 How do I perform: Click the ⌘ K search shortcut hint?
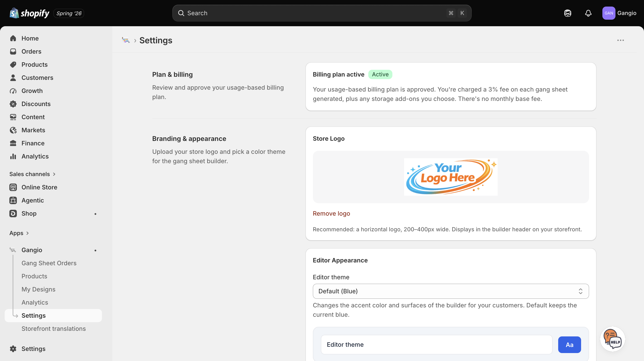[456, 13]
